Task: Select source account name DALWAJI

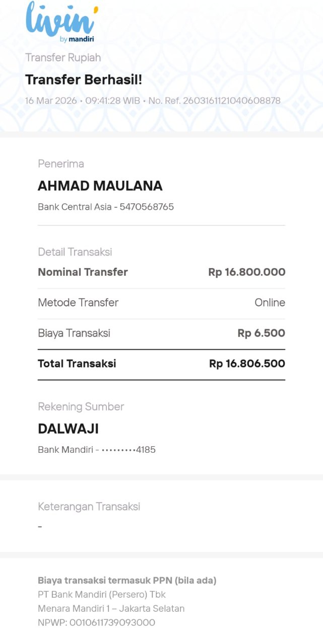Action: [68, 429]
